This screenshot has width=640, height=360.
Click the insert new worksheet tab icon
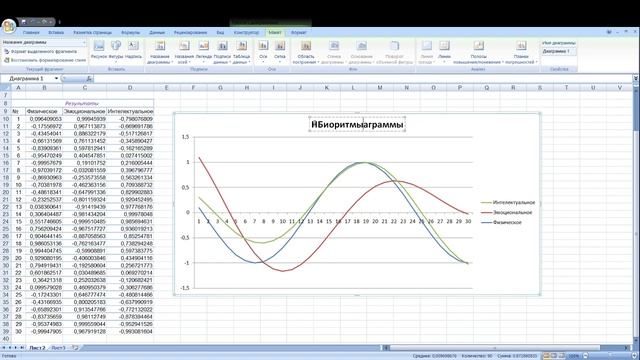point(75,348)
